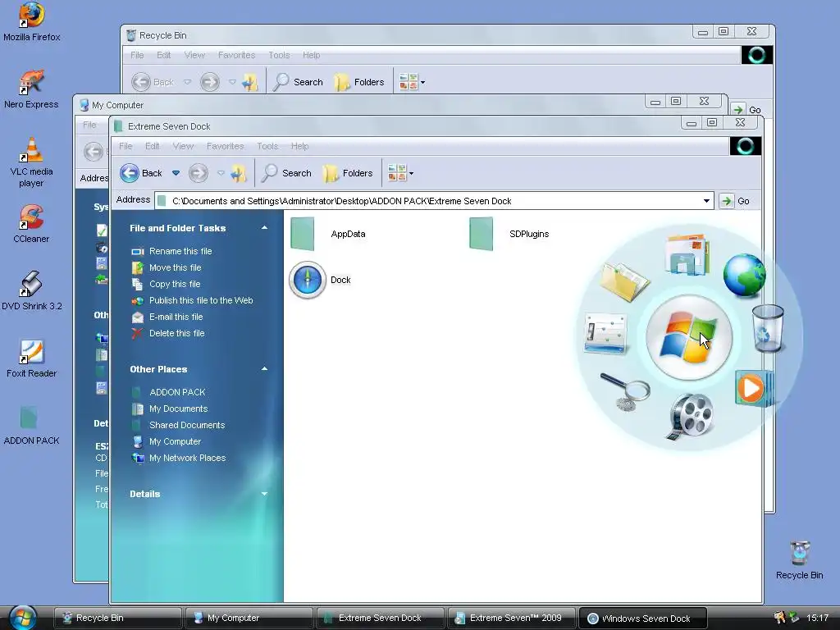Open the Forward history dropdown in Extreme Seven Dock

point(221,173)
